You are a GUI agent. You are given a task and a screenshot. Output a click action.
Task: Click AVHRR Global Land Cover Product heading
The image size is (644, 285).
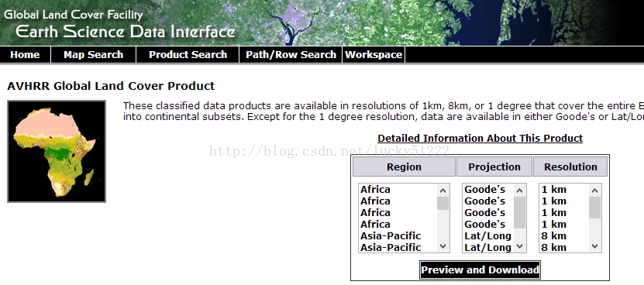111,86
